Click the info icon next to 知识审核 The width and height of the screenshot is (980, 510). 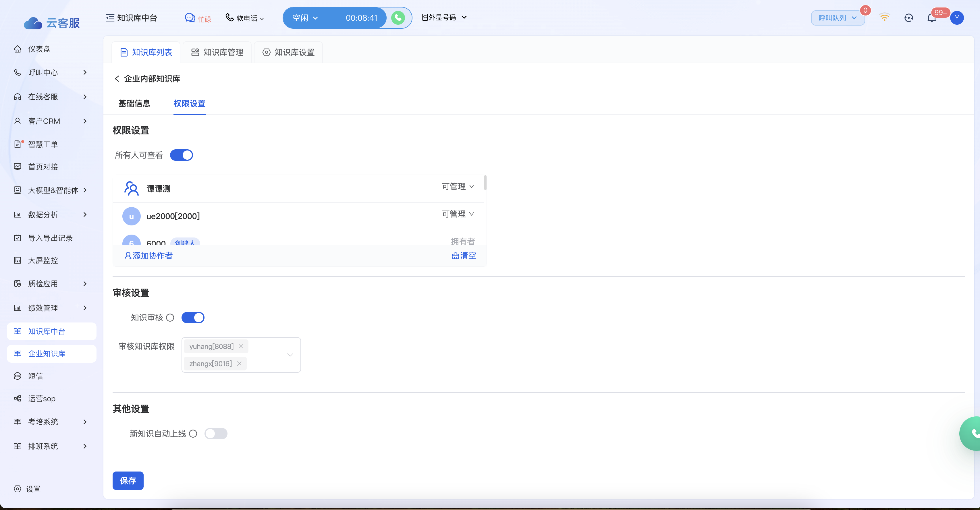click(170, 318)
